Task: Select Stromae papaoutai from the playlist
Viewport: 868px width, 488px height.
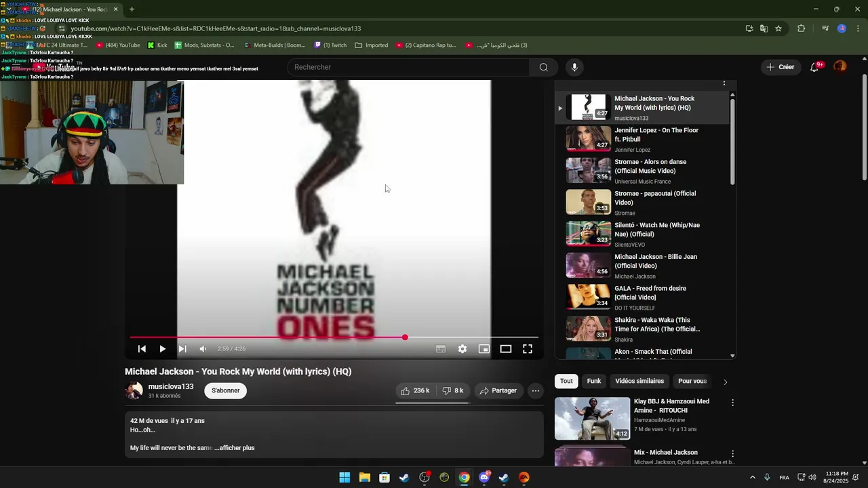Action: pos(641,203)
